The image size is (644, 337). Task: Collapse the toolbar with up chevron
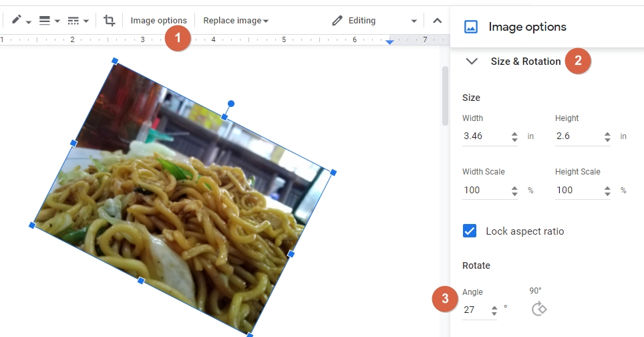(438, 21)
